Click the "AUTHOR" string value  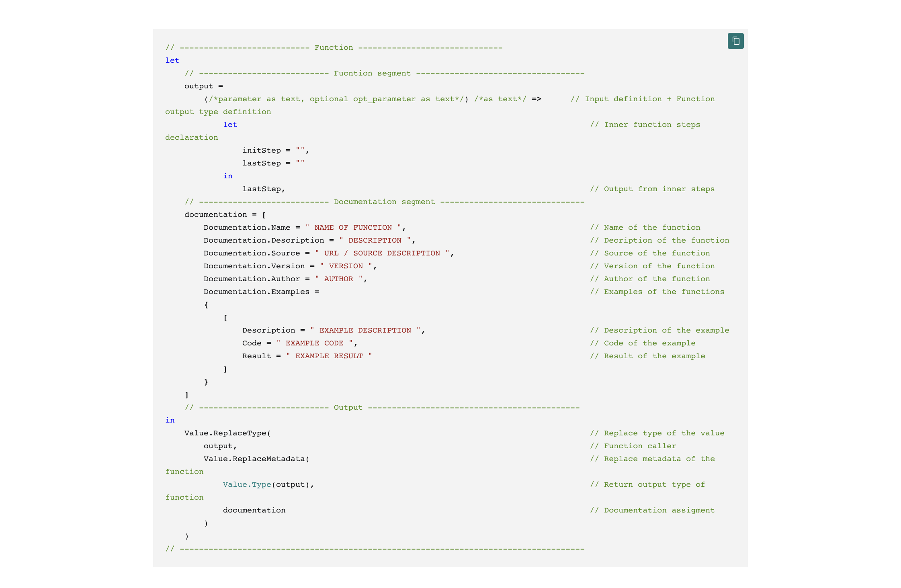click(x=339, y=279)
